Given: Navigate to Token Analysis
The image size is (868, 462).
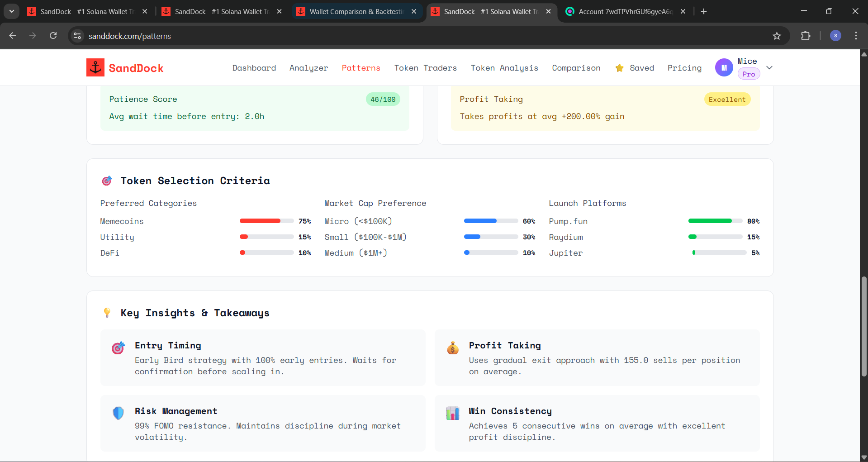Looking at the screenshot, I should click(504, 68).
